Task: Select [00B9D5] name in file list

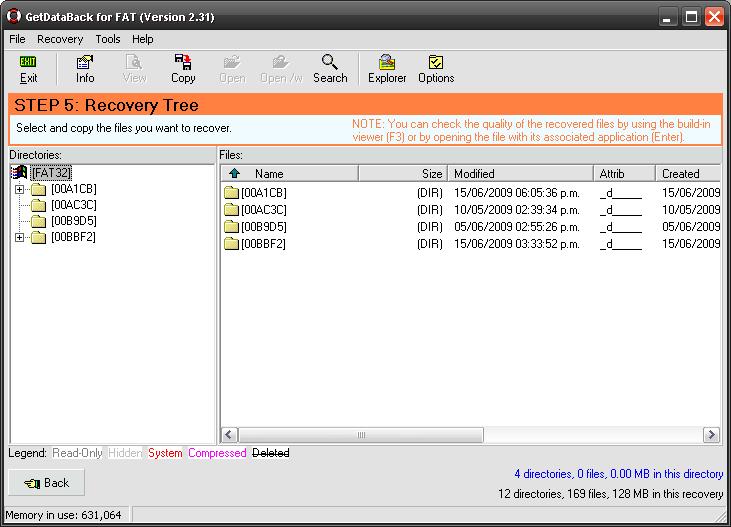Action: (264, 227)
